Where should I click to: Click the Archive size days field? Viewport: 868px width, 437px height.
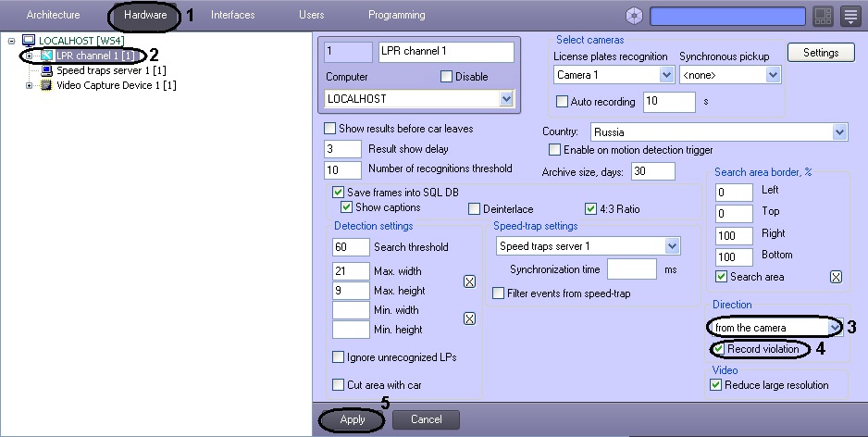click(x=653, y=171)
